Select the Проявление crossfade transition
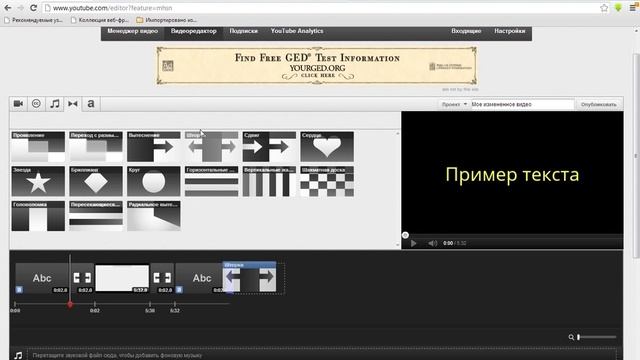Image resolution: width=640 pixels, height=360 pixels. click(x=38, y=147)
